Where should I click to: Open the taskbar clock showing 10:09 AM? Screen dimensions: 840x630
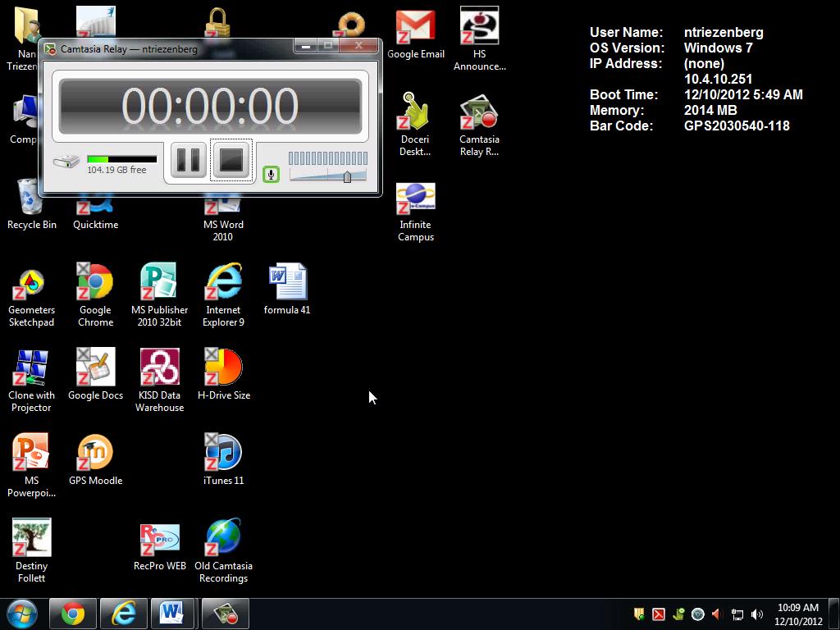click(798, 614)
